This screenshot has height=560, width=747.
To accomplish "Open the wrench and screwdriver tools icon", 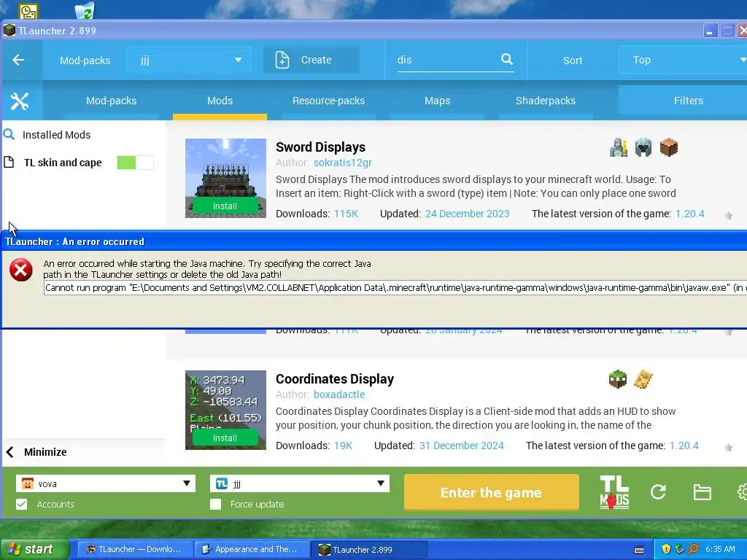I will click(x=20, y=101).
